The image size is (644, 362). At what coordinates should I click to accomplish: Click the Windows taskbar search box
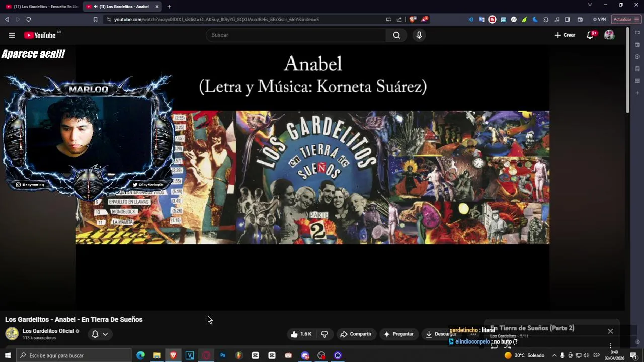(74, 355)
